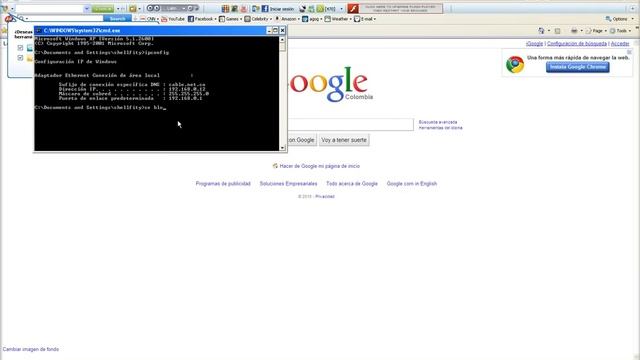Click the Favorites star icon
Screen dimensions: 640x360
pos(4,31)
